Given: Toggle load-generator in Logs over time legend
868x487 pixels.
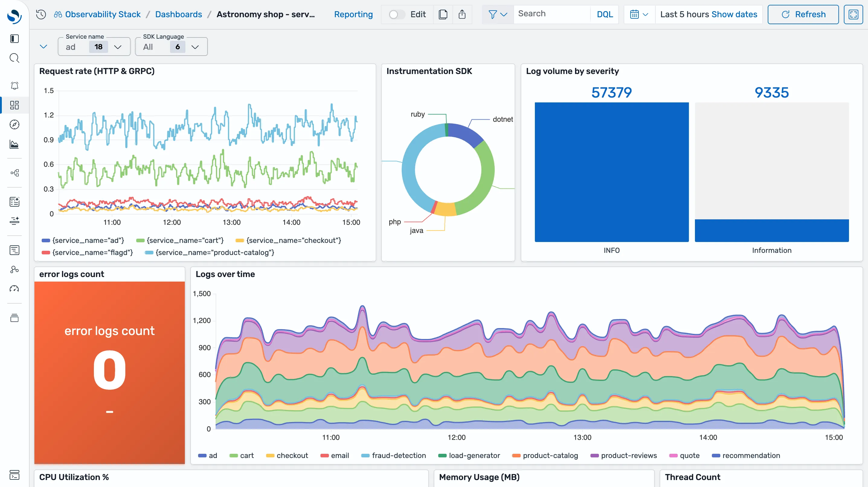Looking at the screenshot, I should click(x=469, y=455).
